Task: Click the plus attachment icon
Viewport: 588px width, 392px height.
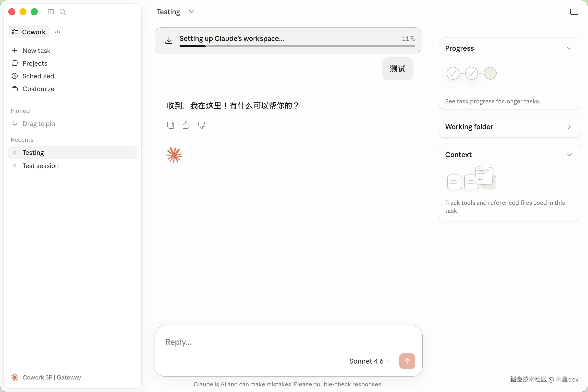Action: (171, 361)
